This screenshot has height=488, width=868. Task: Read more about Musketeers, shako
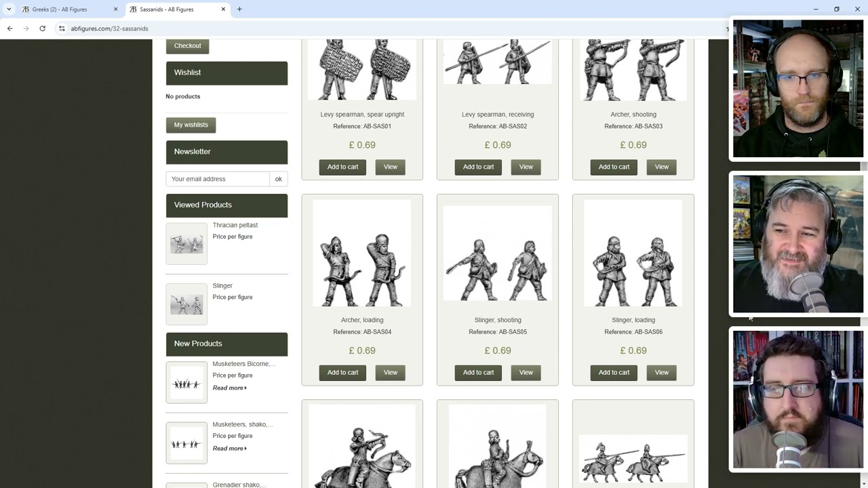(229, 448)
